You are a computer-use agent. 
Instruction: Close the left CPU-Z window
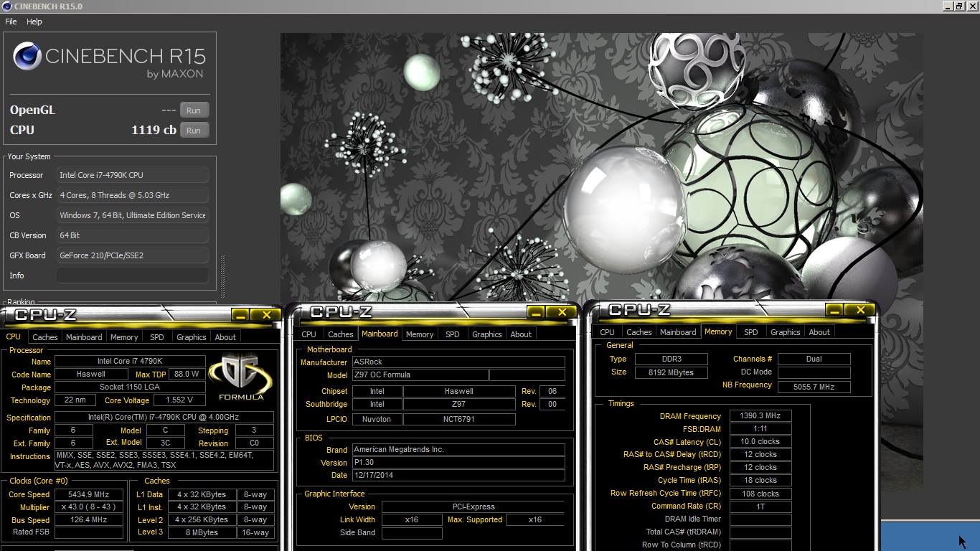click(266, 315)
